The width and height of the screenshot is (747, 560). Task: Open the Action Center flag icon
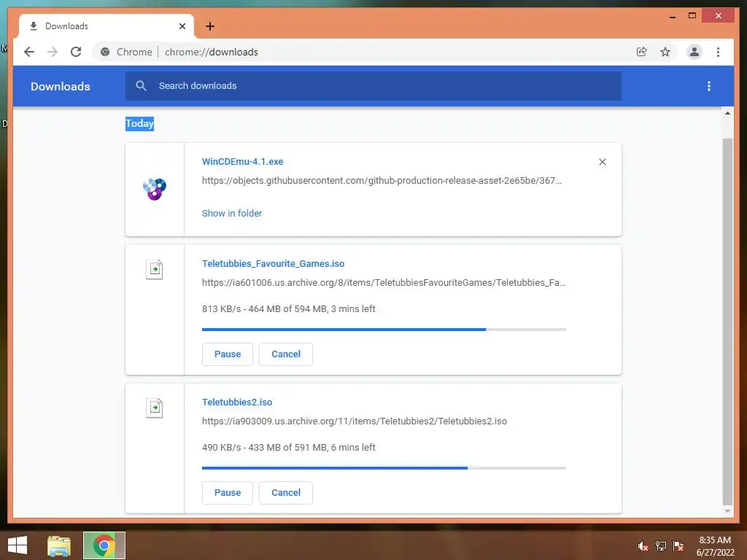click(678, 546)
